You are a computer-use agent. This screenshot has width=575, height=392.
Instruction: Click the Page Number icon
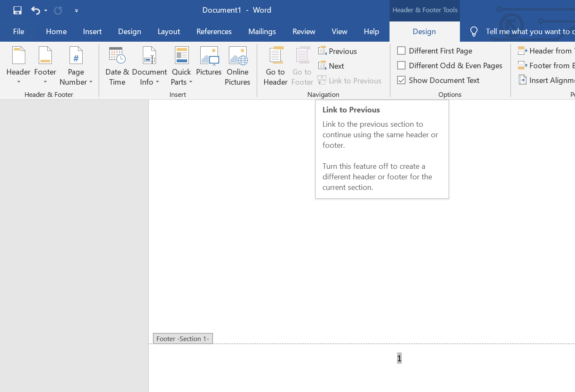pos(76,56)
